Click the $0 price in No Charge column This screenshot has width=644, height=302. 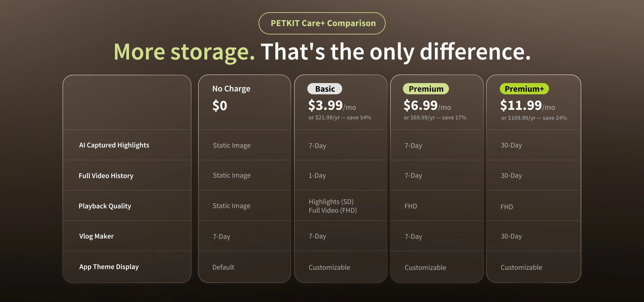220,105
